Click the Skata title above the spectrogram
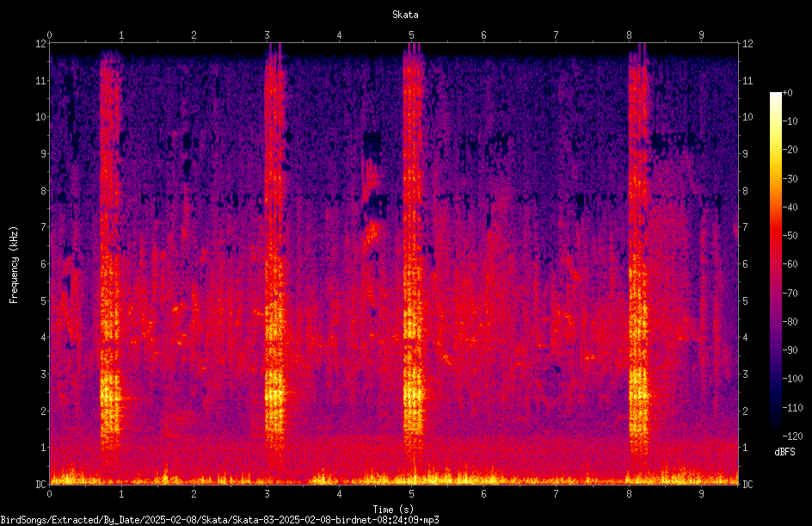Viewport: 812px width, 526px height. click(405, 15)
